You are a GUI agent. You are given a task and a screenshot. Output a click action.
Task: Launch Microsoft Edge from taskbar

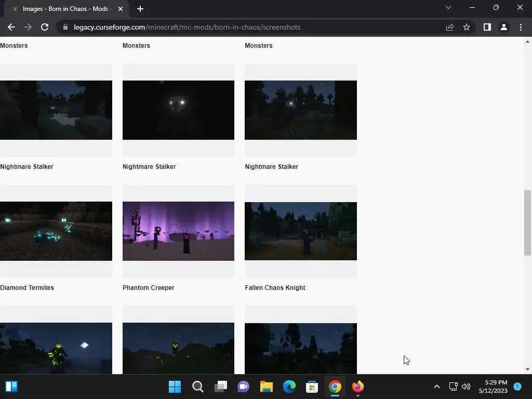point(289,387)
